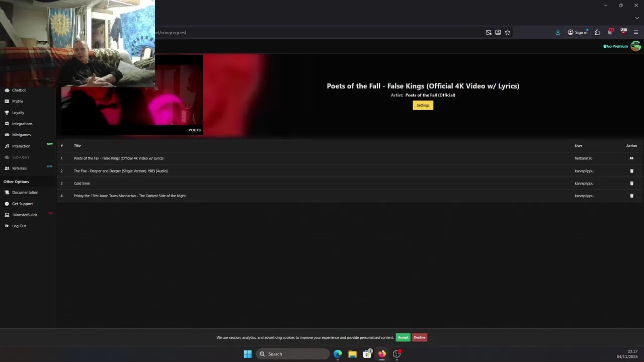Click the install page icon in the address bar
The image size is (644, 362).
[x=498, y=32]
